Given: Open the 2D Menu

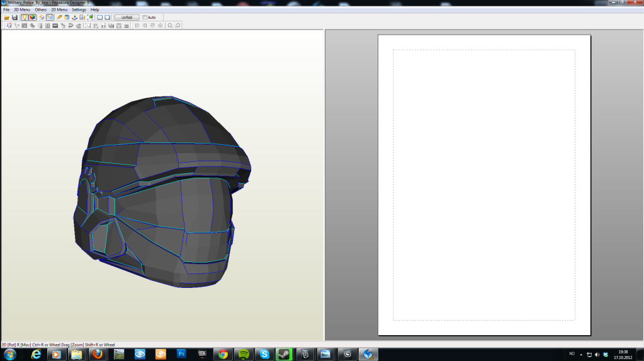Looking at the screenshot, I should tap(59, 9).
